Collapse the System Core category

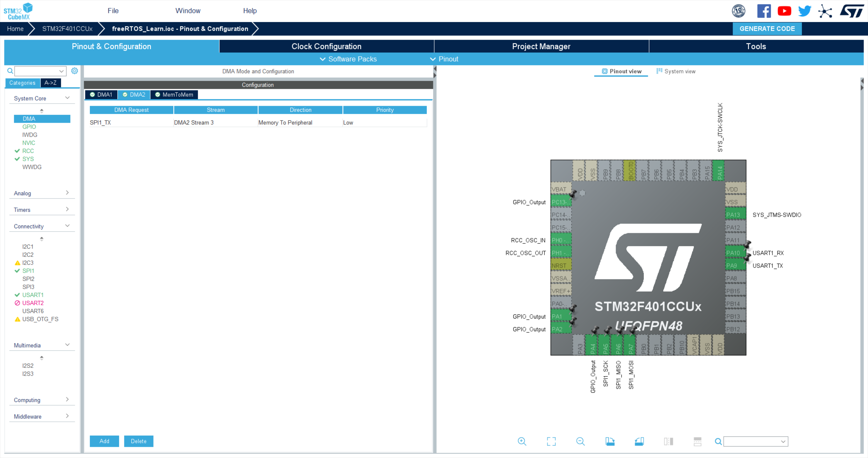[42, 98]
